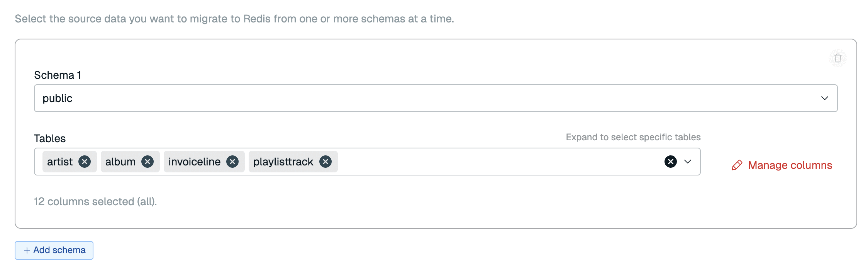Remove the invoiceline table tag
The width and height of the screenshot is (868, 269).
pos(232,162)
